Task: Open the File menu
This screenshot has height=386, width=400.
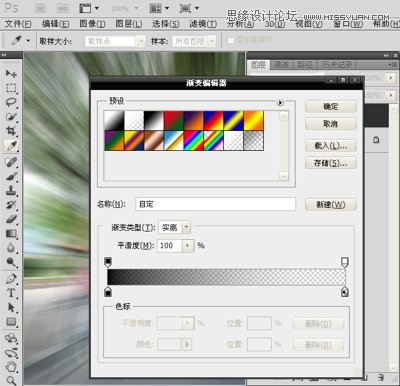Action: point(18,24)
